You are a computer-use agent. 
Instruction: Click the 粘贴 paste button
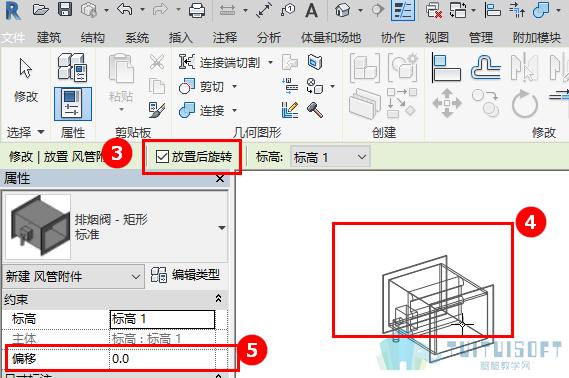(x=121, y=78)
